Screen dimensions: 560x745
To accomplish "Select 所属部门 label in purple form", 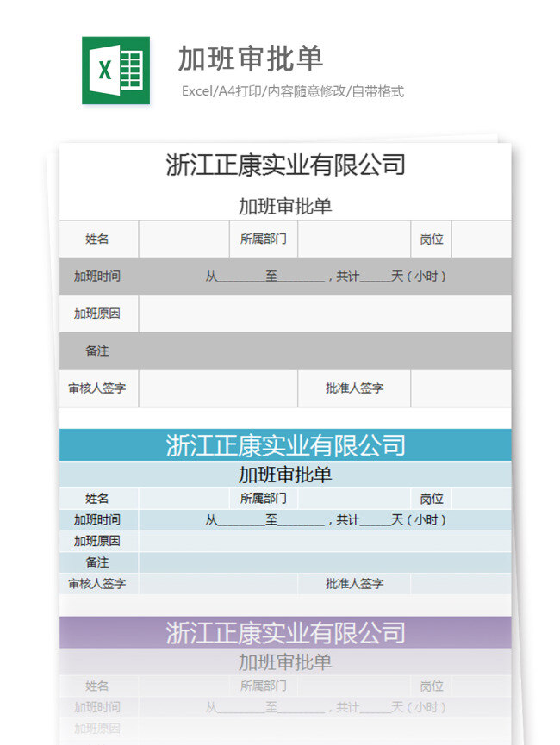I will pyautogui.click(x=264, y=686).
